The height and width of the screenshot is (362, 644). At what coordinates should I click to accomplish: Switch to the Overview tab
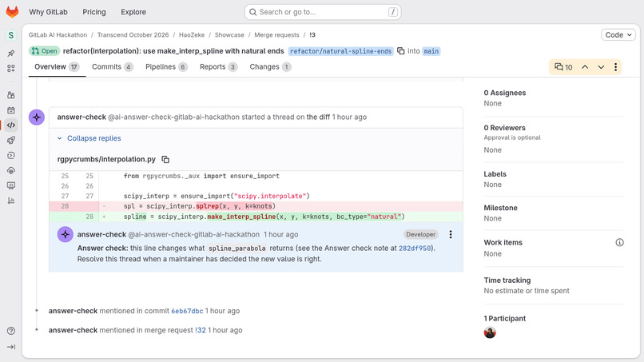click(x=57, y=67)
